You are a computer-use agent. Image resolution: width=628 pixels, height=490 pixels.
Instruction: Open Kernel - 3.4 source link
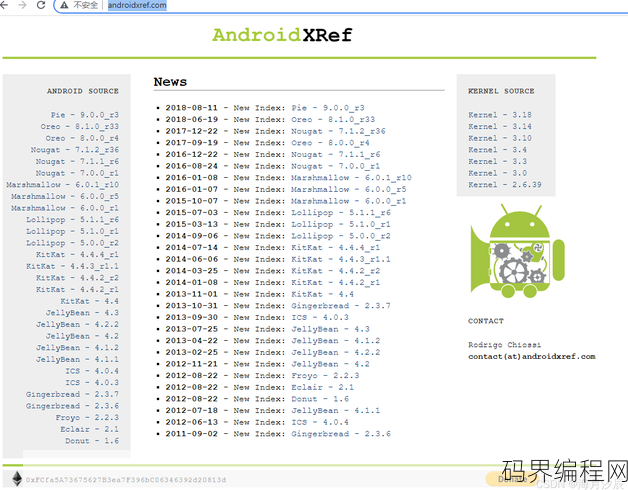pos(497,150)
